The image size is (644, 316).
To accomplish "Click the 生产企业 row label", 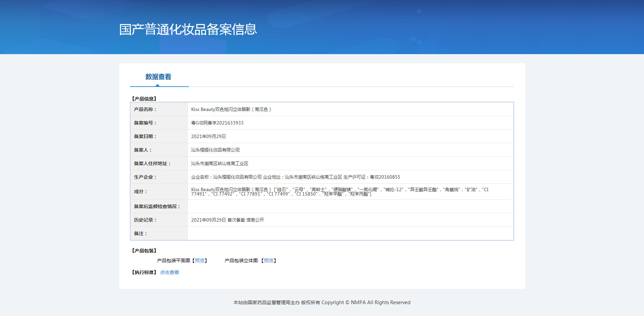I will click(145, 177).
